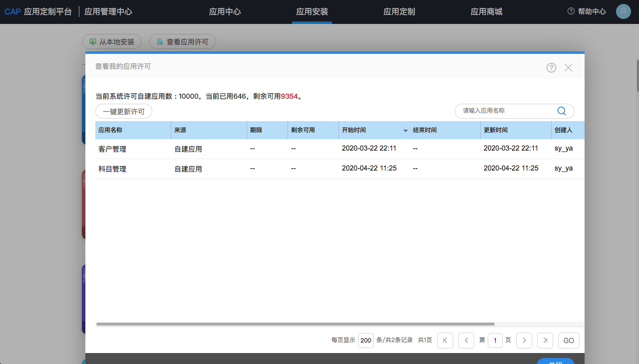Click 剩余可用 column header
639x364 pixels.
[x=314, y=130]
